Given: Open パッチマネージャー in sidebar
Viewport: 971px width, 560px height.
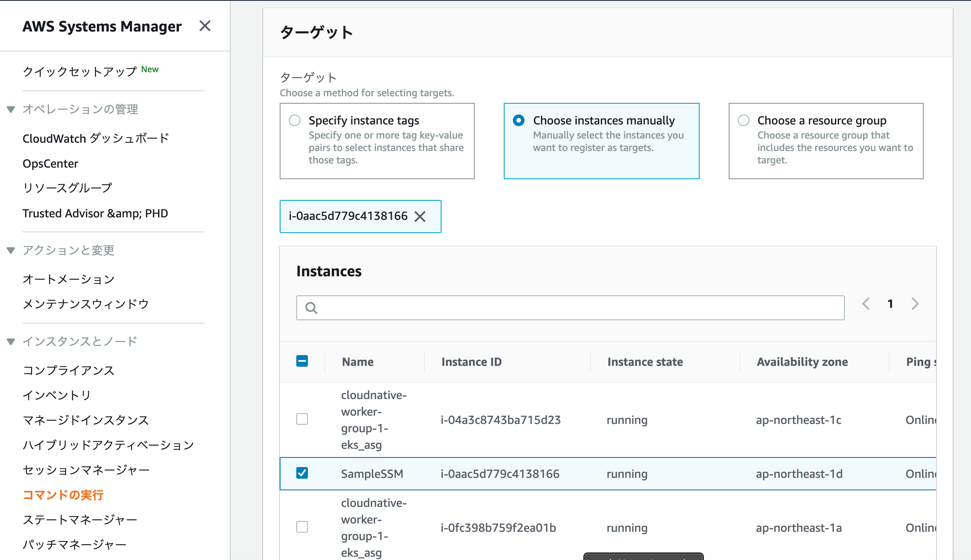Looking at the screenshot, I should click(74, 545).
